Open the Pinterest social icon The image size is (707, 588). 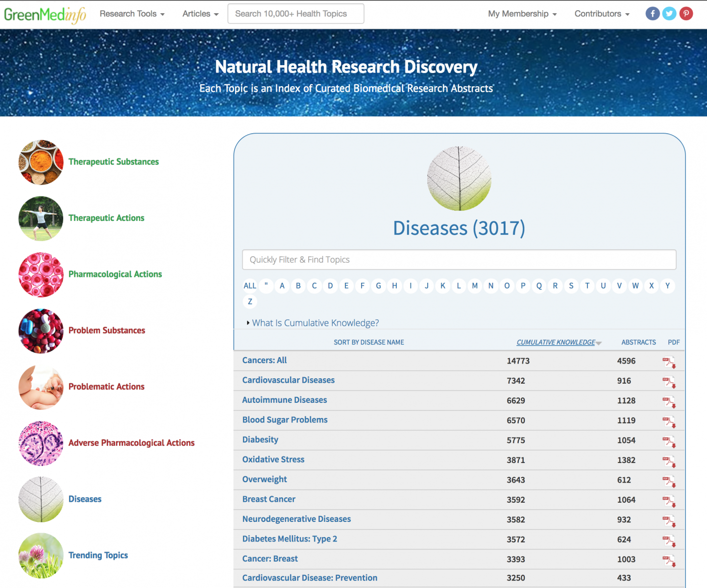686,14
